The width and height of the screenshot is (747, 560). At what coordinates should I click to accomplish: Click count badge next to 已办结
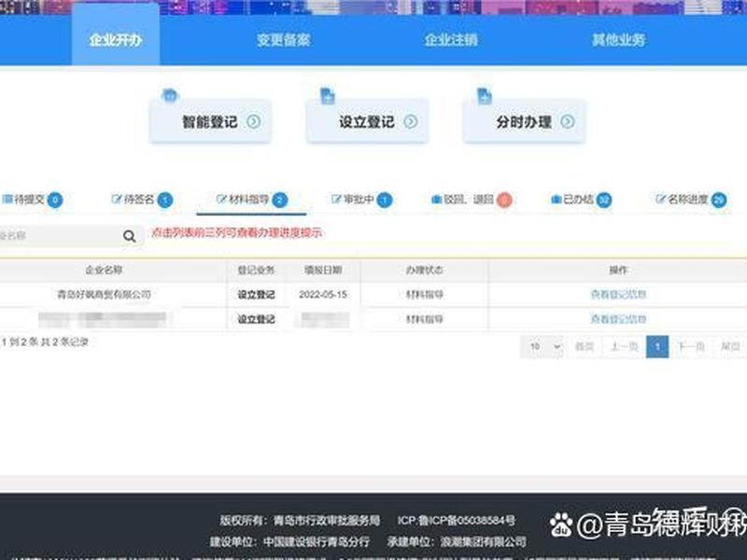(604, 200)
